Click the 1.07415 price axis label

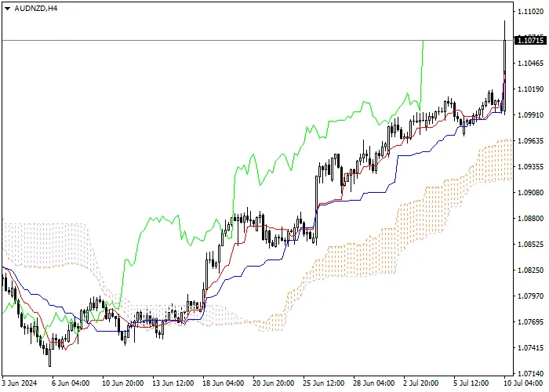coord(530,348)
